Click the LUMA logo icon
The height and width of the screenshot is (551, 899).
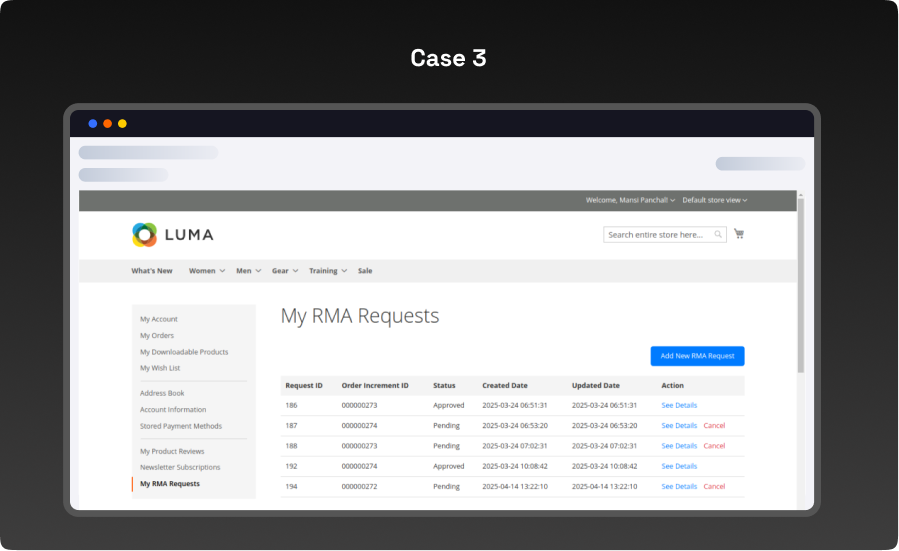point(145,235)
